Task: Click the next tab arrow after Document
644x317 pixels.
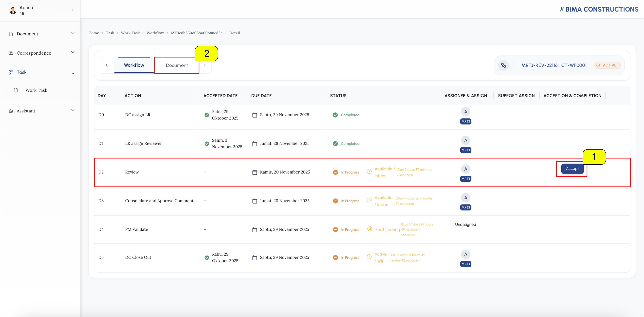Action: tap(205, 65)
